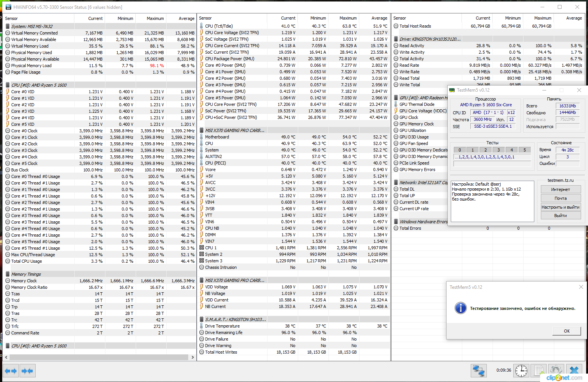Click the thermometer icon beside GPU Thermal Diode
Screen dimensions: 588x382
[x=396, y=104]
